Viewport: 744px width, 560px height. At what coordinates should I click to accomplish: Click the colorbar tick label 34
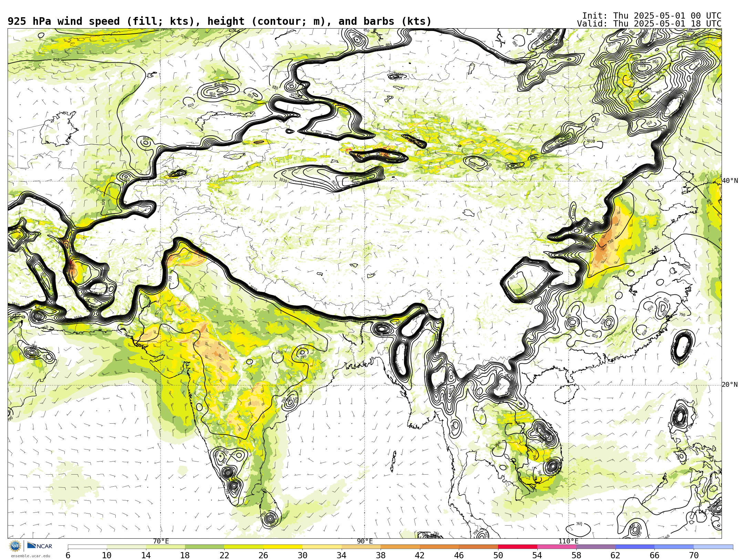(x=342, y=555)
